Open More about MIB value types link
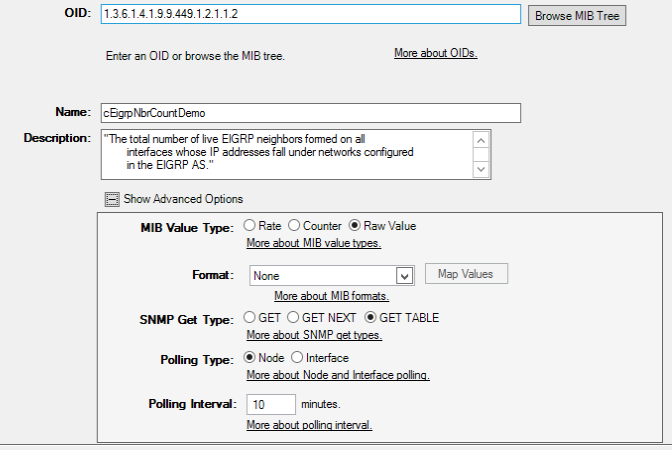 click(314, 243)
